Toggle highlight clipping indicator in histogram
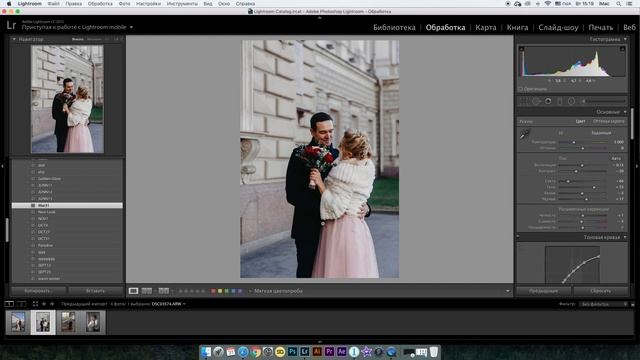The height and width of the screenshot is (360, 640). click(x=622, y=49)
